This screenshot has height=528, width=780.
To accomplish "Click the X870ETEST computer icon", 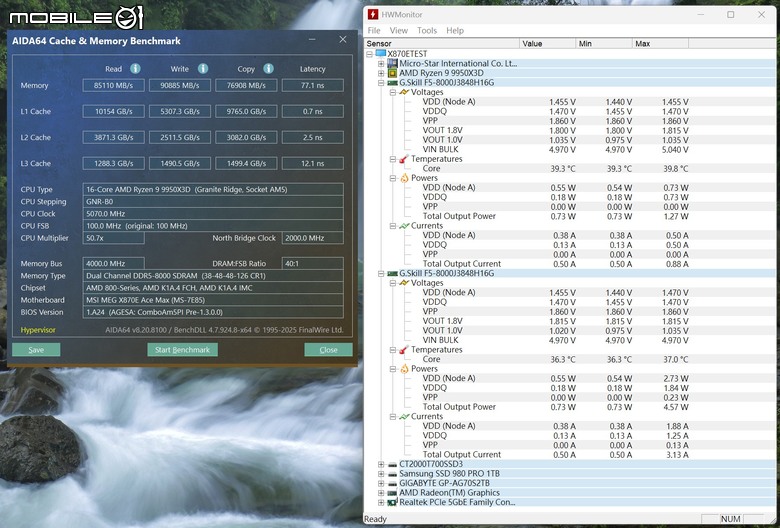I will click(381, 53).
